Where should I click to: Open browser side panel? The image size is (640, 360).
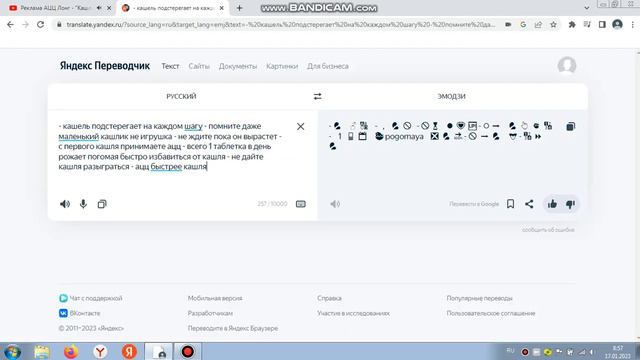602,24
